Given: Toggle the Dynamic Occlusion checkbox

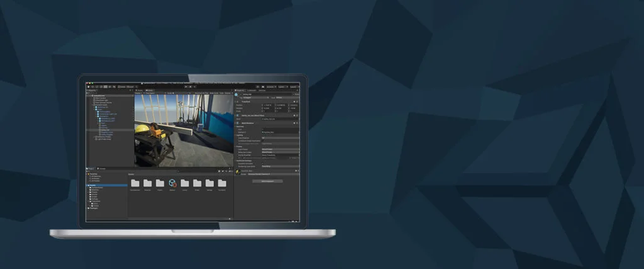Looking at the screenshot, I should pyautogui.click(x=264, y=164).
